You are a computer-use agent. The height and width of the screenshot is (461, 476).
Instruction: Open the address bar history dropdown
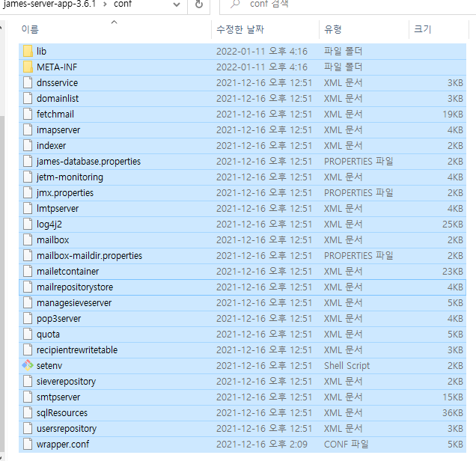pyautogui.click(x=177, y=4)
